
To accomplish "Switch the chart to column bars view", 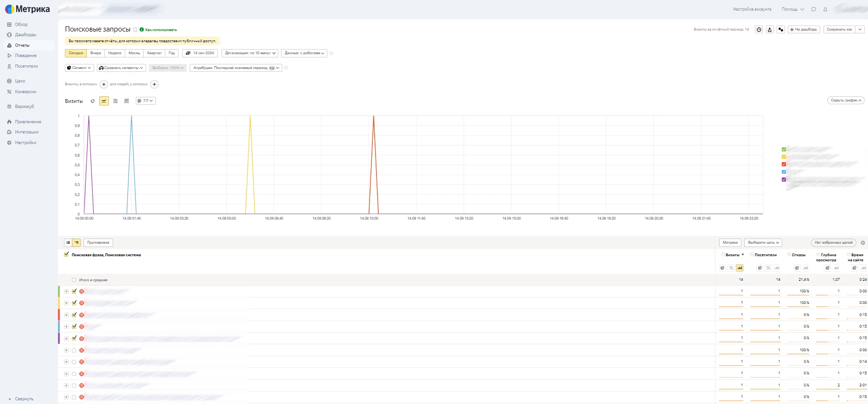I will click(127, 101).
